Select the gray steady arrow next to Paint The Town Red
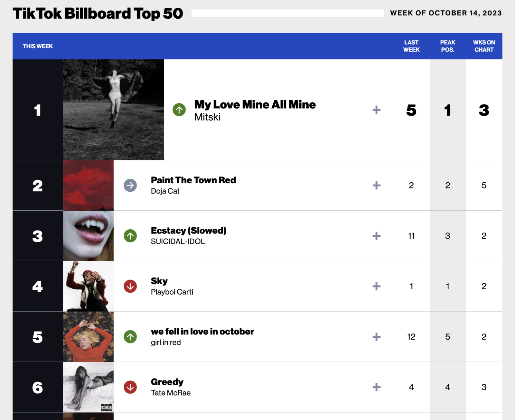Screen dimensions: 515x420 [130, 185]
